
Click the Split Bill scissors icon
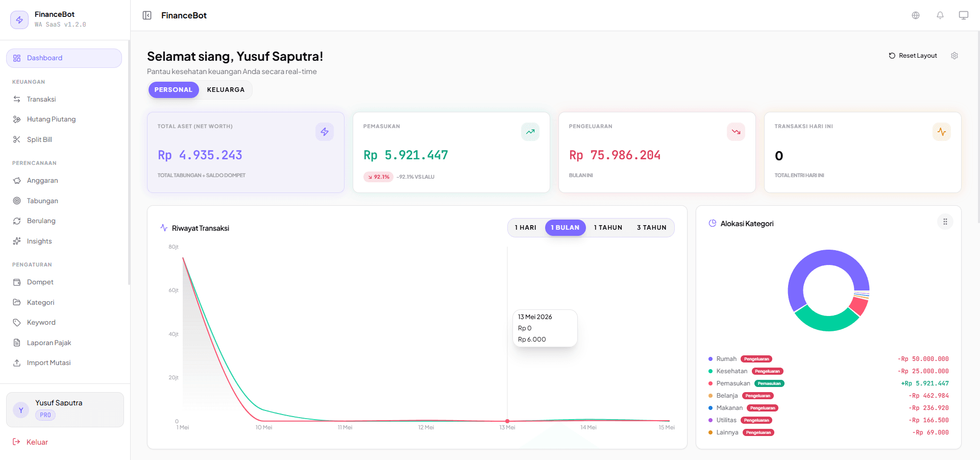point(17,139)
